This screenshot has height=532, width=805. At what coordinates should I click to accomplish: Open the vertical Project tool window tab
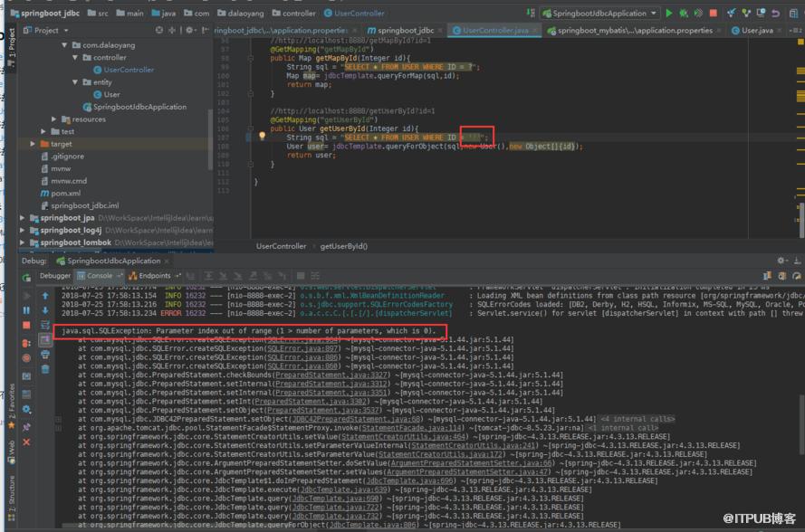[11, 47]
